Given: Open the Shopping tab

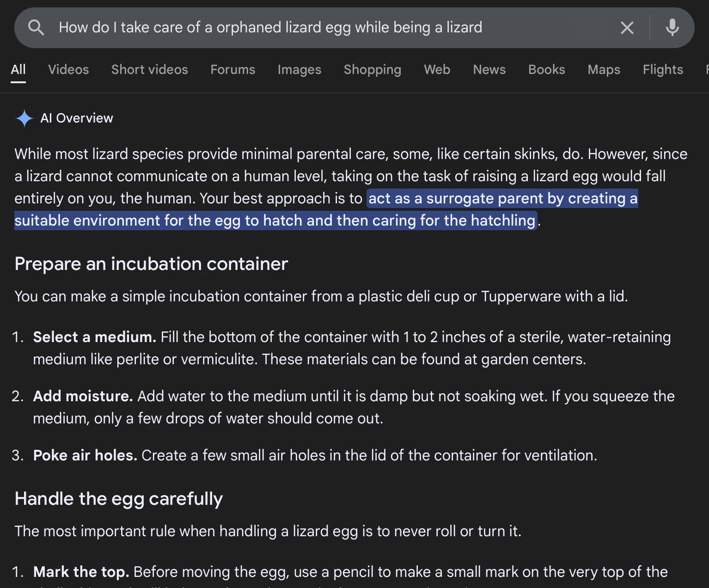Looking at the screenshot, I should click(372, 70).
